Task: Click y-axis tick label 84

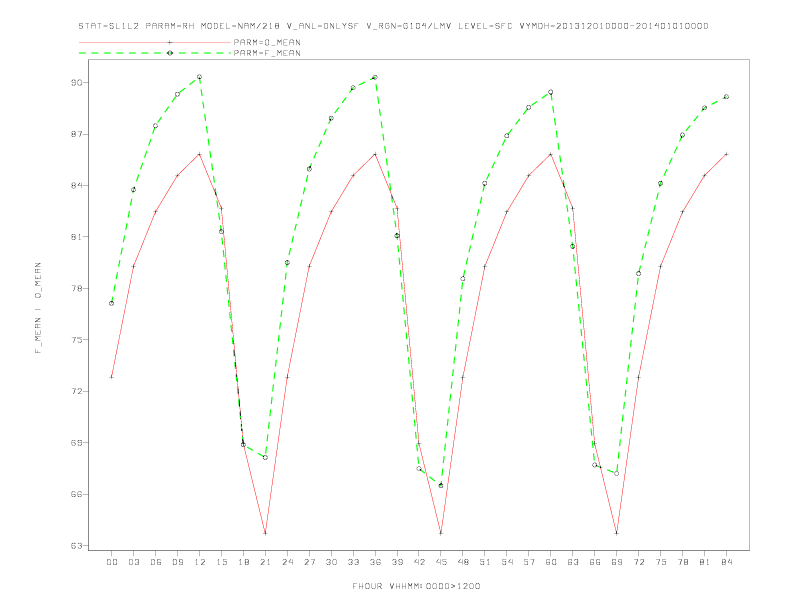Action: 79,185
